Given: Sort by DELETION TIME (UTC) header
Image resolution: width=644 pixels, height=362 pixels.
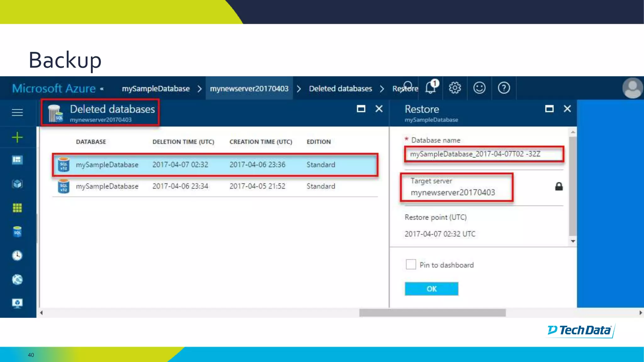Looking at the screenshot, I should tap(183, 142).
